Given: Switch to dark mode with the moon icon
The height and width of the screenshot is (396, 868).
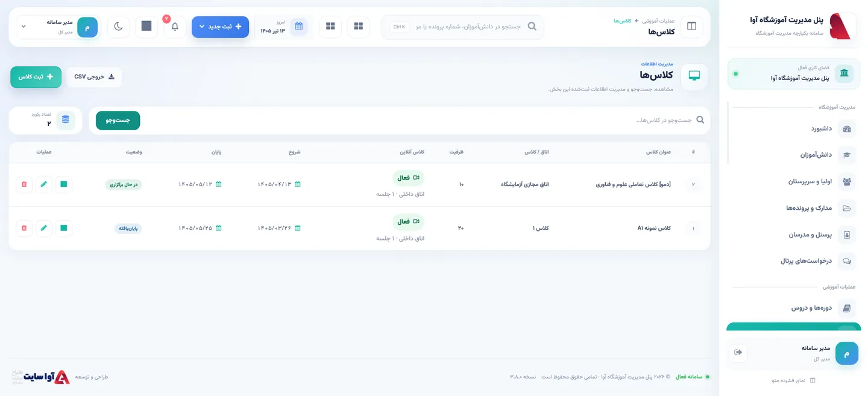Looking at the screenshot, I should click(119, 27).
